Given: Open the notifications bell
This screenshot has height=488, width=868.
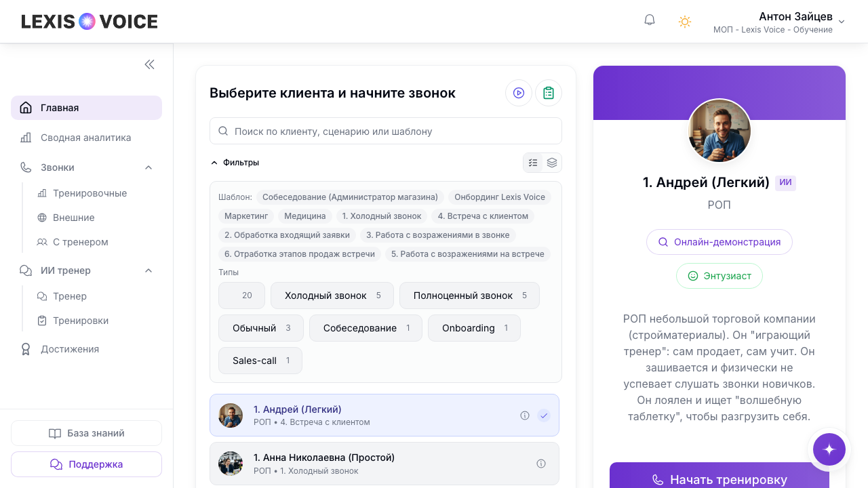Looking at the screenshot, I should point(650,20).
